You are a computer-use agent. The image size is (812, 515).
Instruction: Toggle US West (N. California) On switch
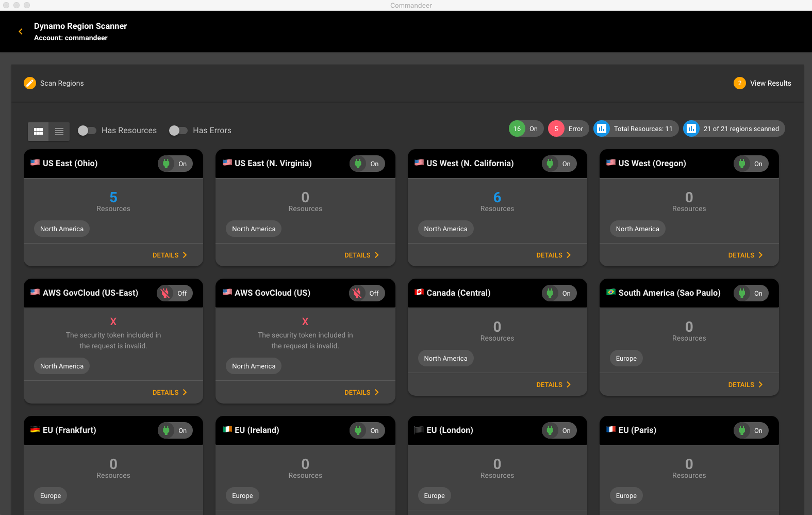(x=559, y=164)
